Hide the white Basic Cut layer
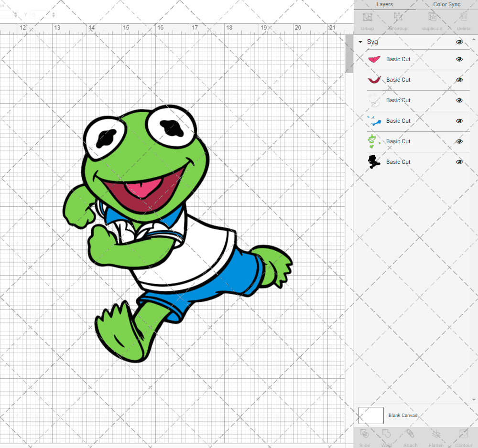The image size is (478, 448). click(459, 100)
